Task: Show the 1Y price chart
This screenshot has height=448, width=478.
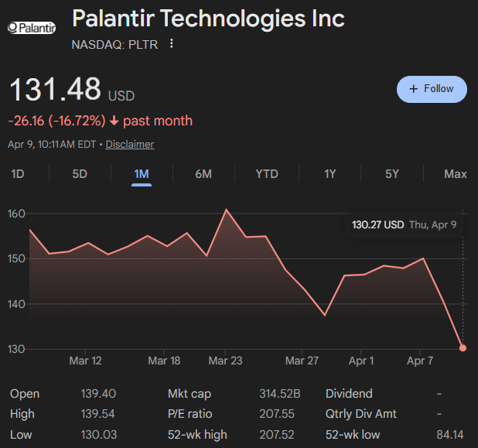Action: (x=330, y=174)
